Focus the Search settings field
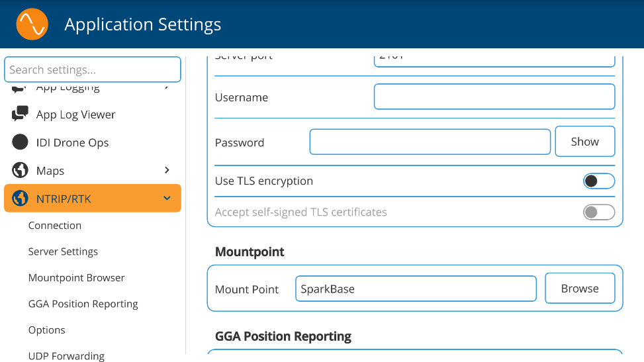The height and width of the screenshot is (362, 644). 93,69
